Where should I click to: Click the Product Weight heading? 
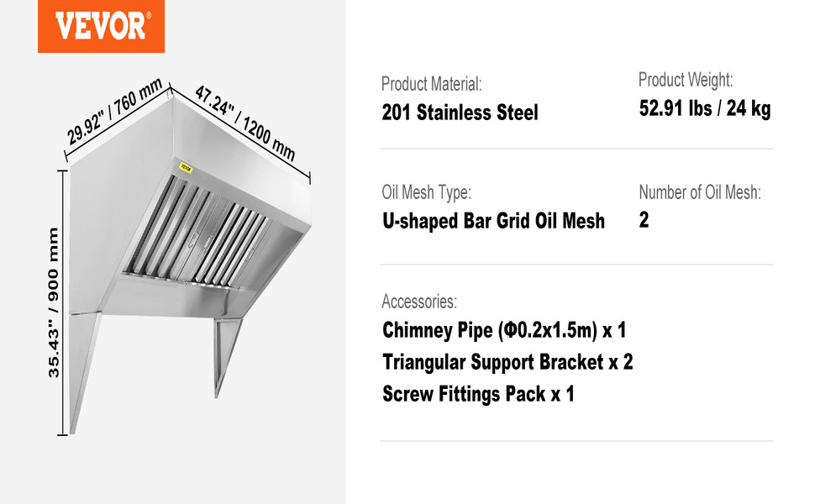(x=686, y=80)
